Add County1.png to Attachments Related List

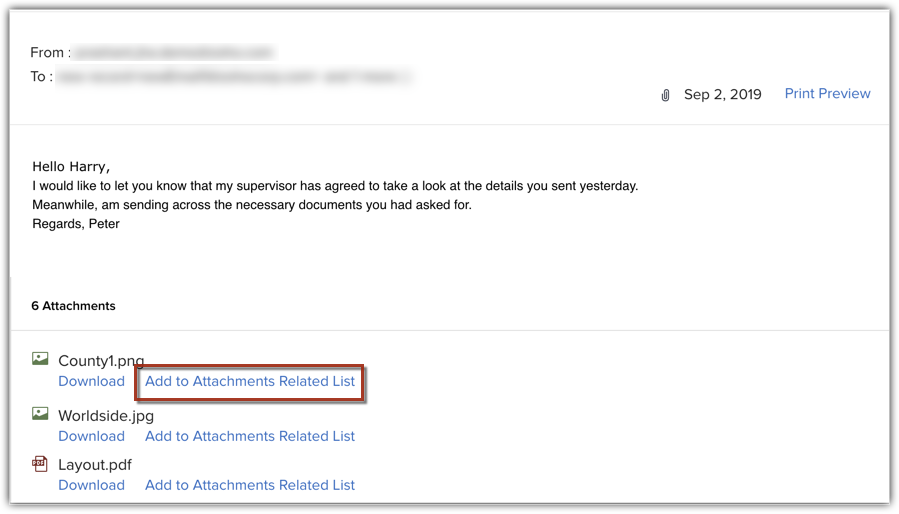coord(250,381)
